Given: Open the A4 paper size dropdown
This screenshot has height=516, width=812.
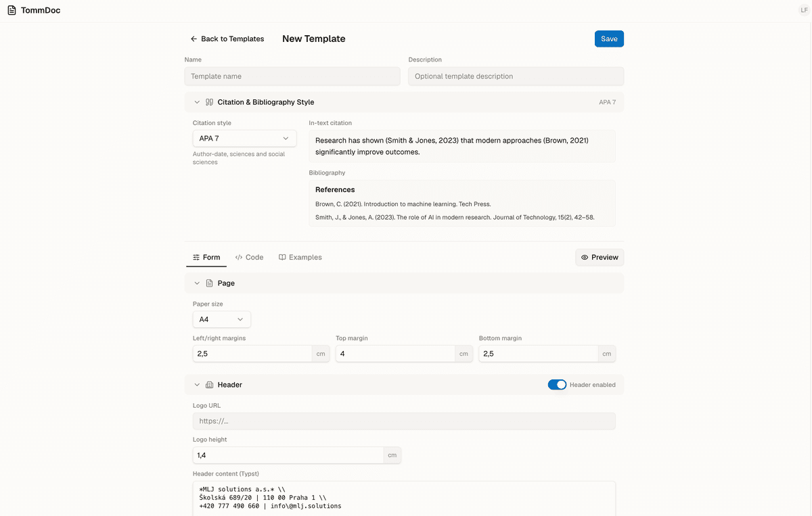Looking at the screenshot, I should coord(221,319).
